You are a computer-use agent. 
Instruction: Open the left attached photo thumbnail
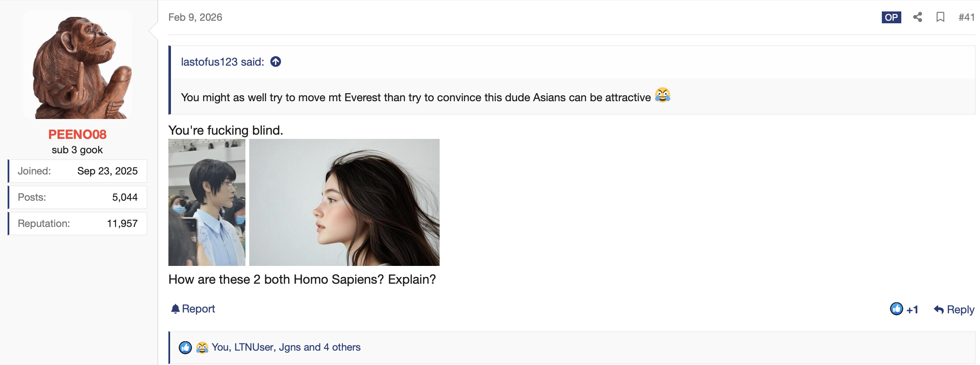(x=207, y=202)
